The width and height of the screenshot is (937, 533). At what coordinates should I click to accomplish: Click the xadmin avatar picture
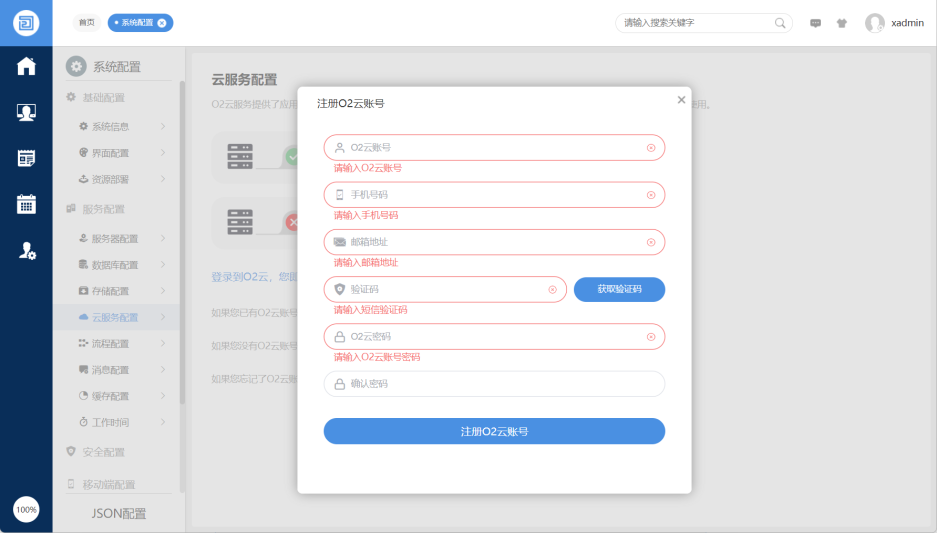[874, 23]
